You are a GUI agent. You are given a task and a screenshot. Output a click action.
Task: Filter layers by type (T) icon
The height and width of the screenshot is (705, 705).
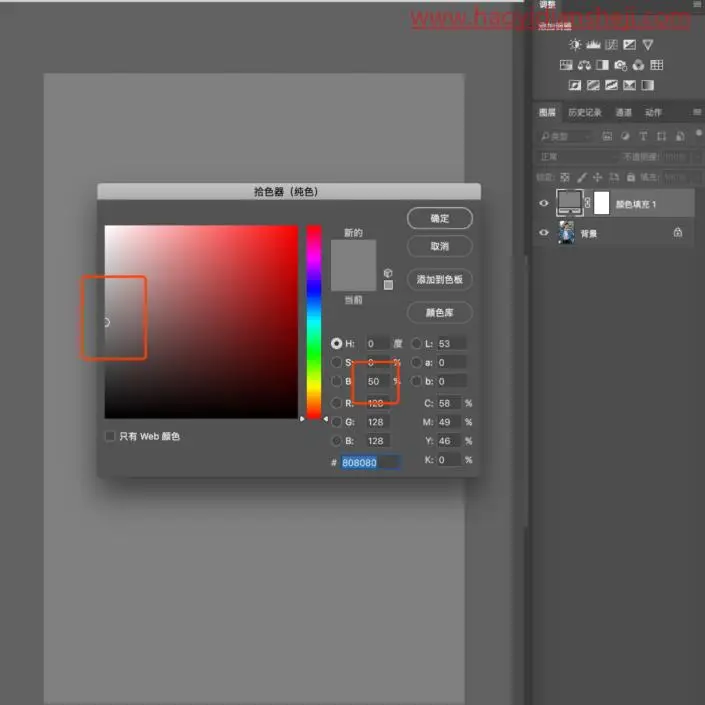tap(643, 136)
